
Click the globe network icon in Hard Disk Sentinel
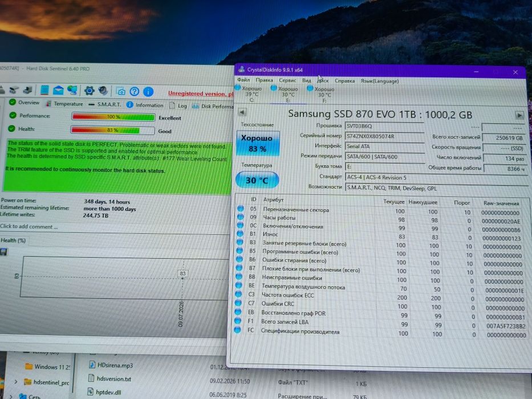pyautogui.click(x=72, y=90)
